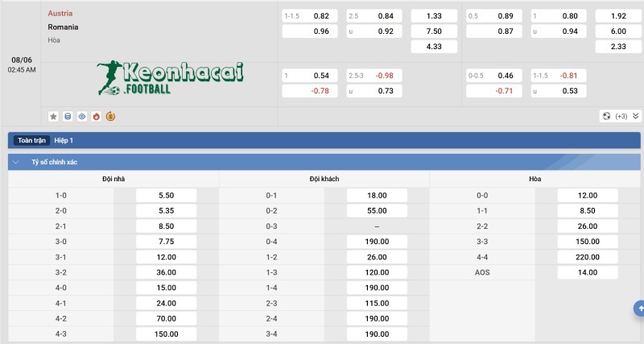Screen dimensions: 644x344
Task: Expand more markets with the double chevron
Action: (635, 116)
